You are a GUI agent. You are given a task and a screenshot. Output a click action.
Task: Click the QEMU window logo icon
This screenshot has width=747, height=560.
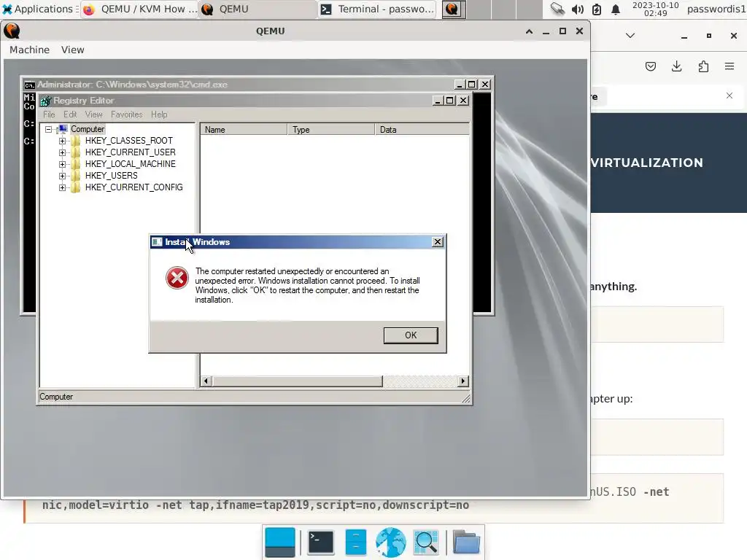(12, 31)
